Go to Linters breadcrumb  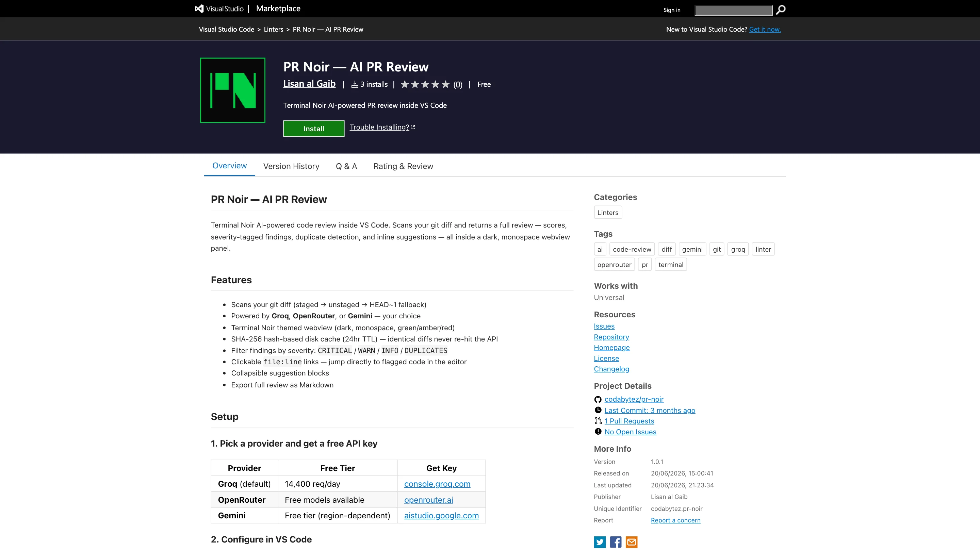click(x=274, y=29)
